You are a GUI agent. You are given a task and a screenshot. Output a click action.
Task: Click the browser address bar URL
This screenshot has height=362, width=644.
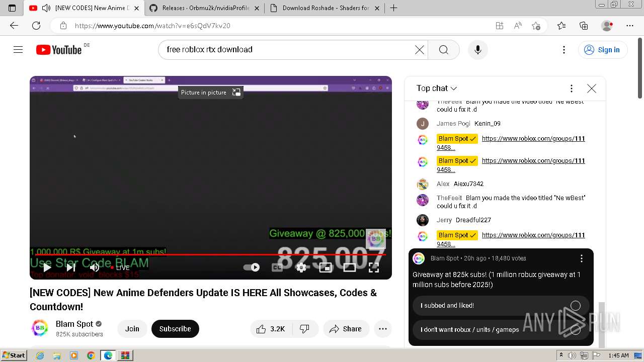[x=152, y=26]
